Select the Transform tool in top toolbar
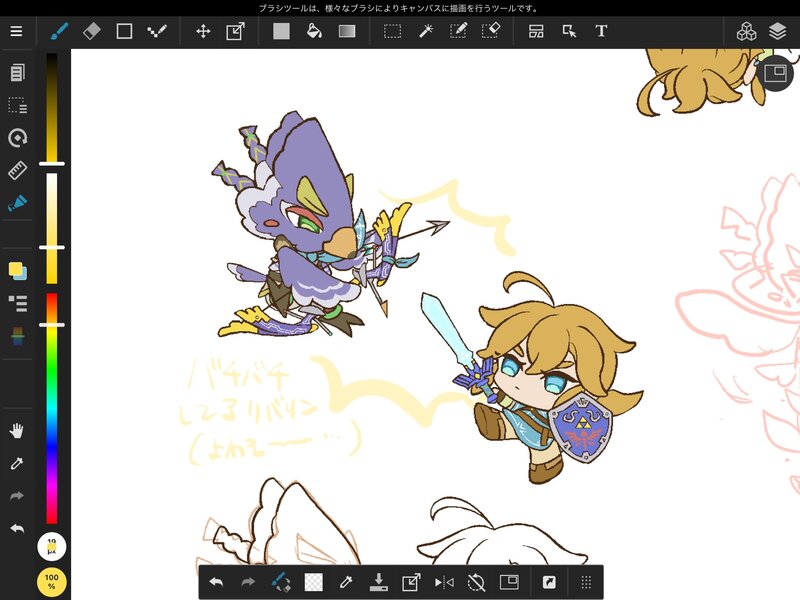The height and width of the screenshot is (600, 800). (235, 31)
